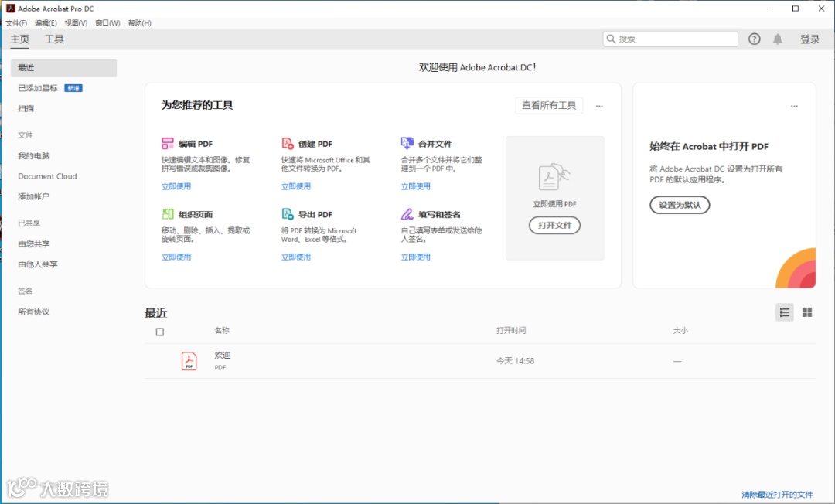Screen dimensions: 835x504
Task: Click 立即使用 link under 组织页面
Action: (176, 257)
